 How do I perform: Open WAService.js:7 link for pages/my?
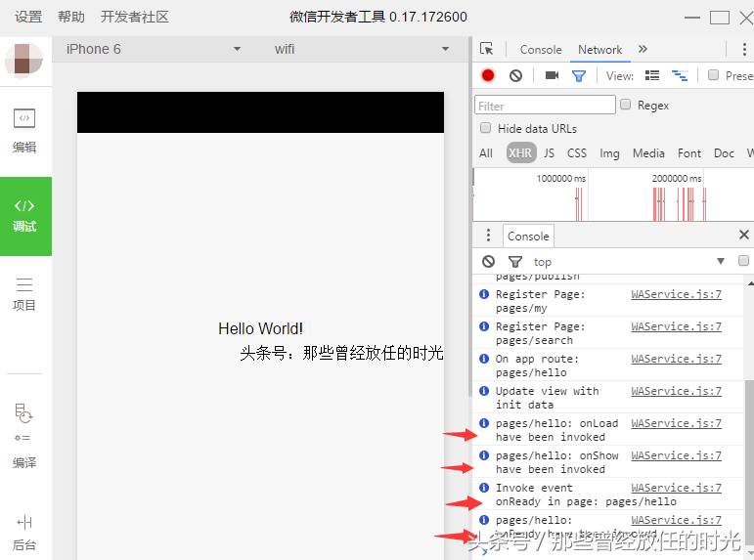coord(676,294)
